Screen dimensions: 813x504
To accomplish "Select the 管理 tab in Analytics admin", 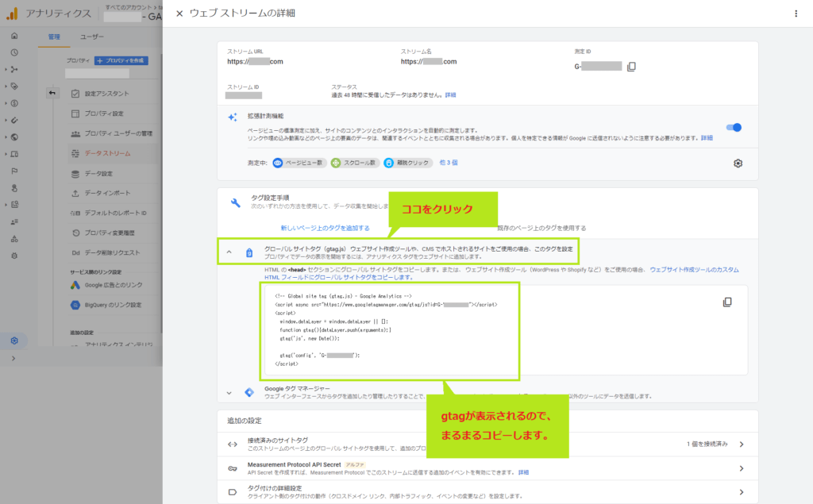I will pyautogui.click(x=54, y=37).
